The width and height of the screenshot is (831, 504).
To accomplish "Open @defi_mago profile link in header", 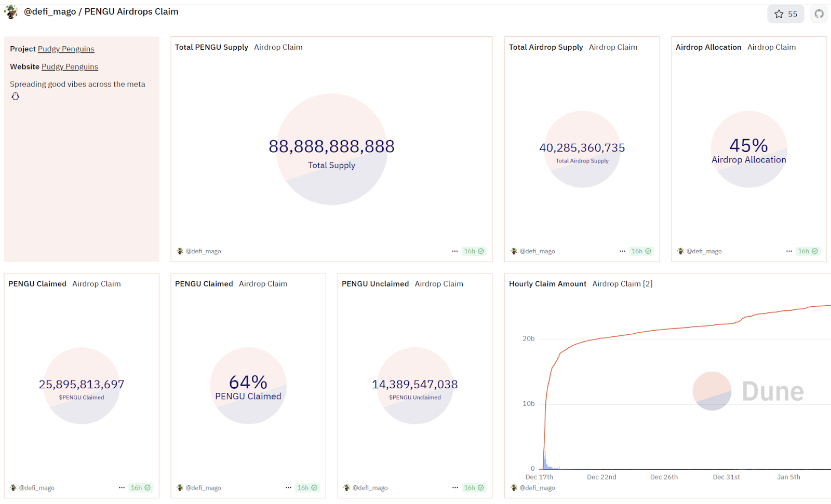I will point(50,11).
